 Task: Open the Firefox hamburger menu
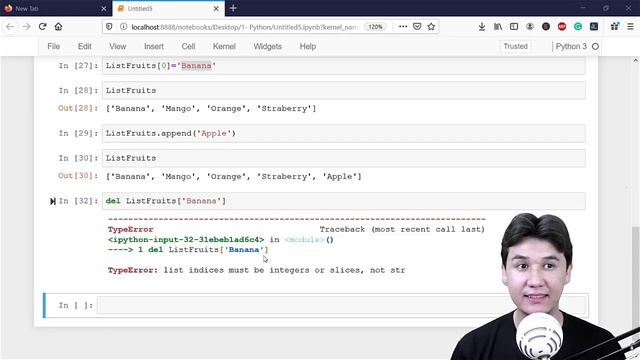(x=631, y=27)
